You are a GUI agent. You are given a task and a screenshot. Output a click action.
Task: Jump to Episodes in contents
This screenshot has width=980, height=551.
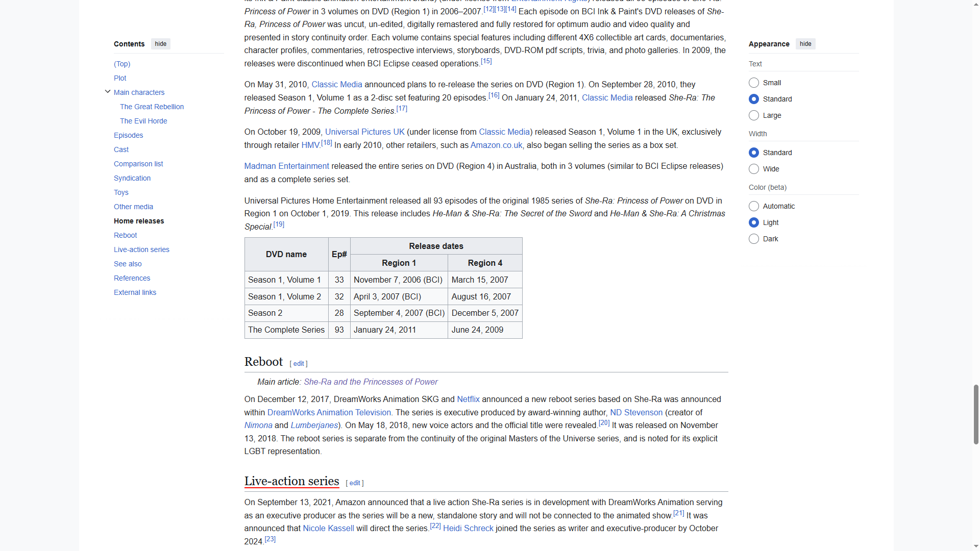pos(128,135)
